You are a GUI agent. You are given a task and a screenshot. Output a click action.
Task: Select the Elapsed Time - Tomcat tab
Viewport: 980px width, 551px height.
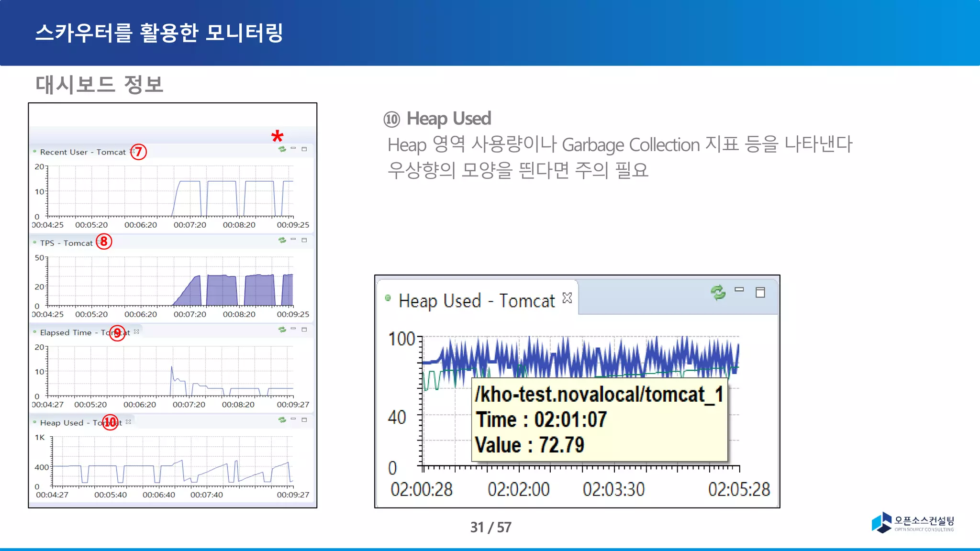[x=86, y=332]
